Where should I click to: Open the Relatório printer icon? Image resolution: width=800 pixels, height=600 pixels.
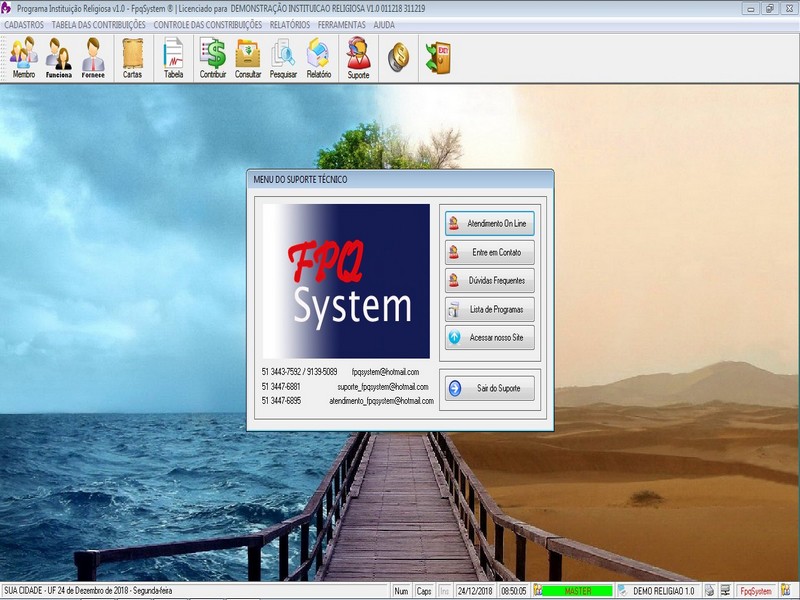click(319, 58)
